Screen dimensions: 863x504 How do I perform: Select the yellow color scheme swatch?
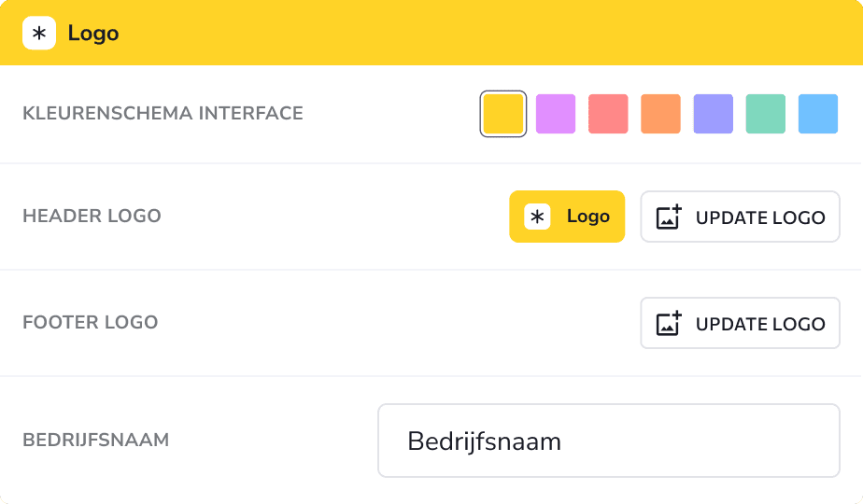(503, 114)
